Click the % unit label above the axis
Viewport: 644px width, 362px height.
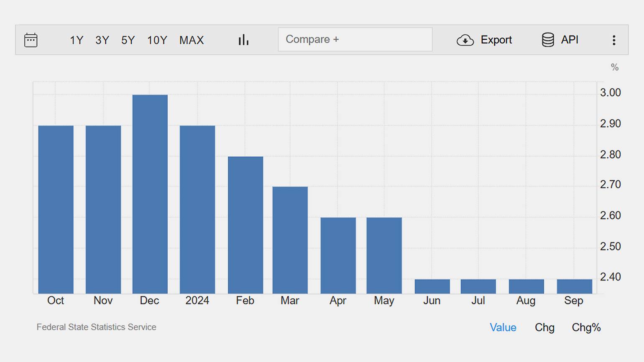(x=614, y=67)
